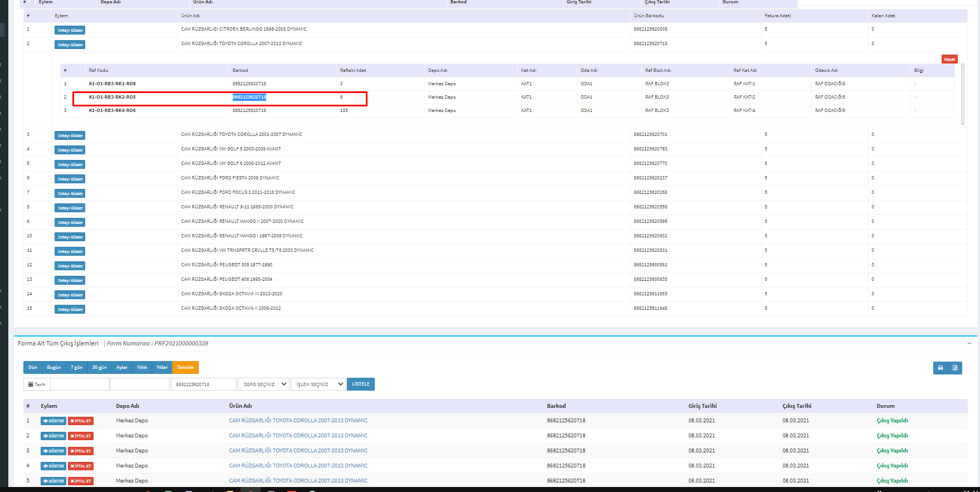Click the print icon button
980x492 pixels.
tap(940, 368)
